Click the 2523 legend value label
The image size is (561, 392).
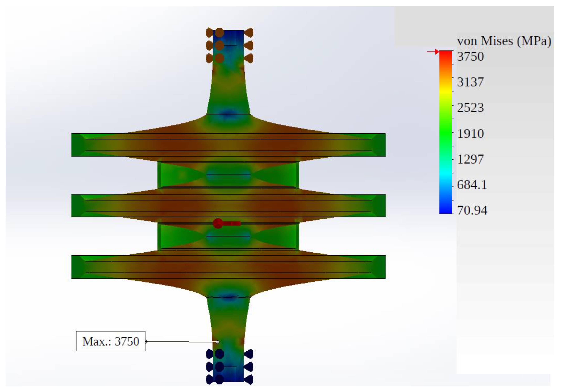pos(470,108)
